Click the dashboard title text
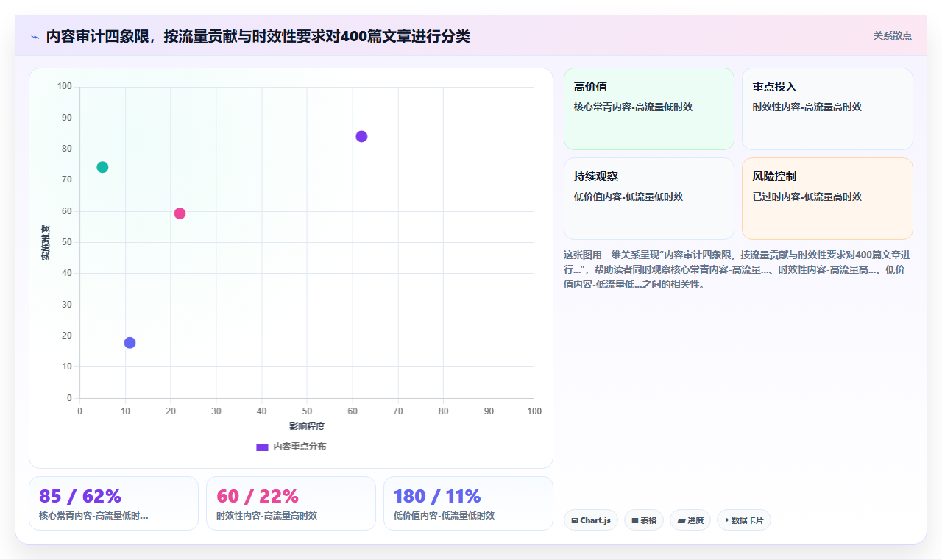The height and width of the screenshot is (560, 942). [258, 36]
